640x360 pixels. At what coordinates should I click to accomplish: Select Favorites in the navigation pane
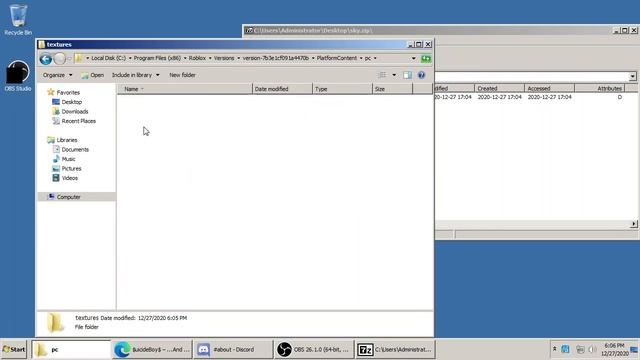coord(68,93)
